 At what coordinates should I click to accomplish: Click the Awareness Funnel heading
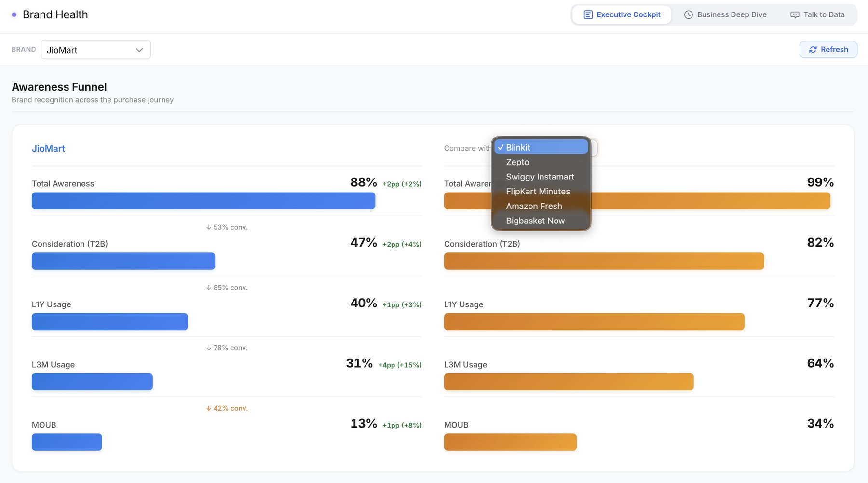[59, 87]
